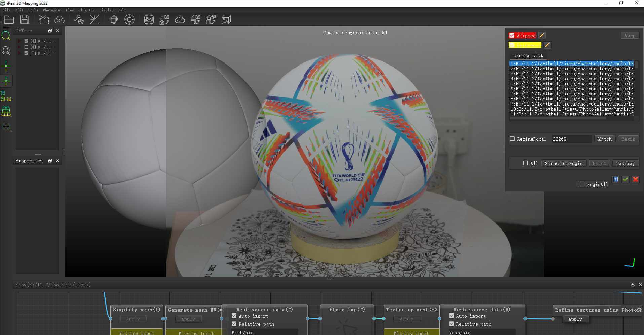644x335 pixels.
Task: Click the black cross move sidebar icon
Action: coord(6,127)
